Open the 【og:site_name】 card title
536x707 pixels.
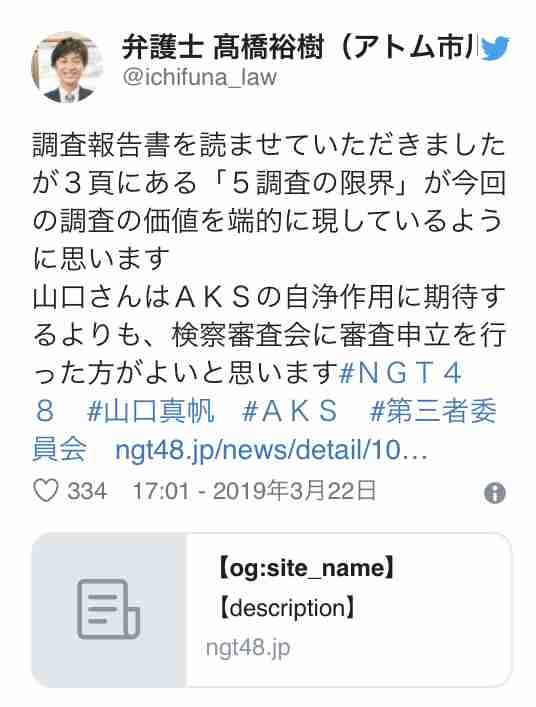click(306, 568)
